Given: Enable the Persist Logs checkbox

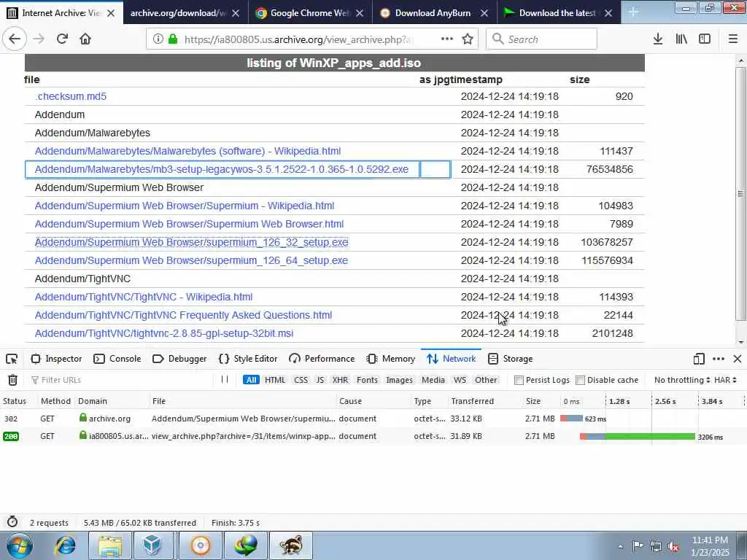Looking at the screenshot, I should (x=519, y=380).
